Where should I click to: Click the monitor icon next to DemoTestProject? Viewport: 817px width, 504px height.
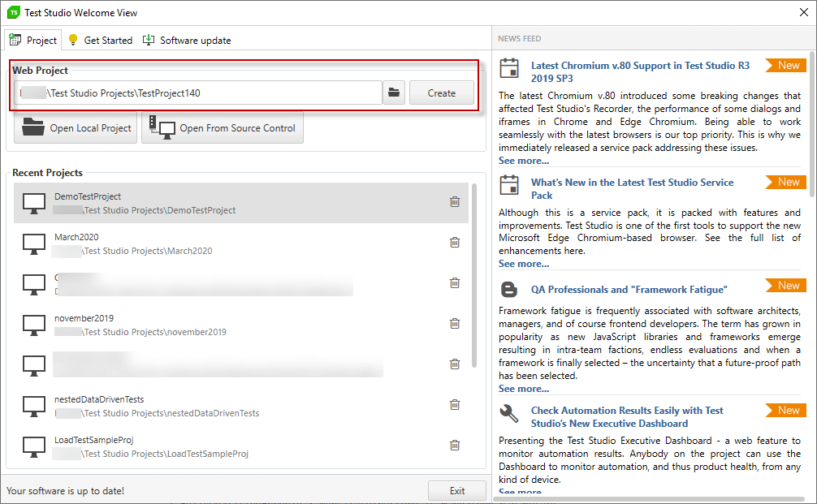pos(34,204)
